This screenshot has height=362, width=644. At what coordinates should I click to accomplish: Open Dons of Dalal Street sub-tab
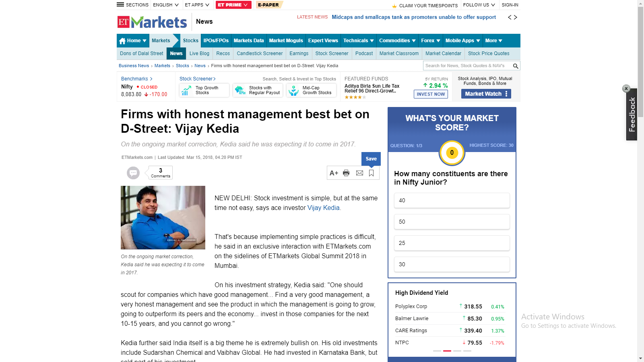[x=142, y=53]
